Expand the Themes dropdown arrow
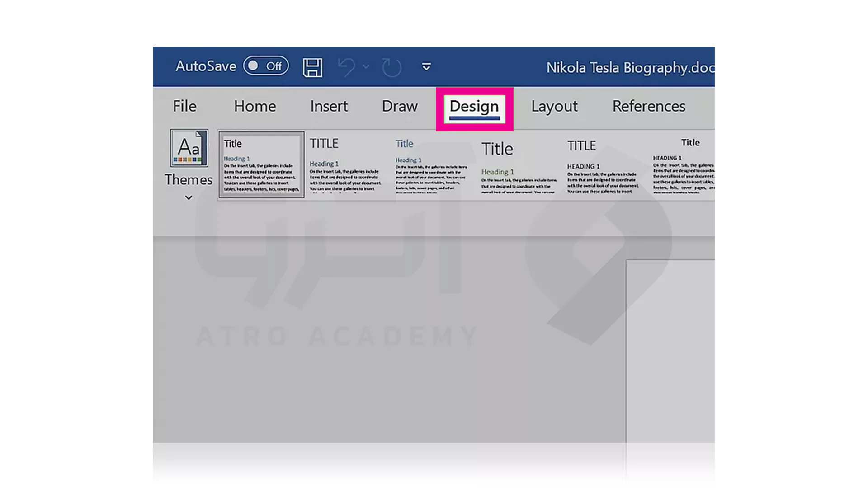The width and height of the screenshot is (868, 488). pos(189,197)
